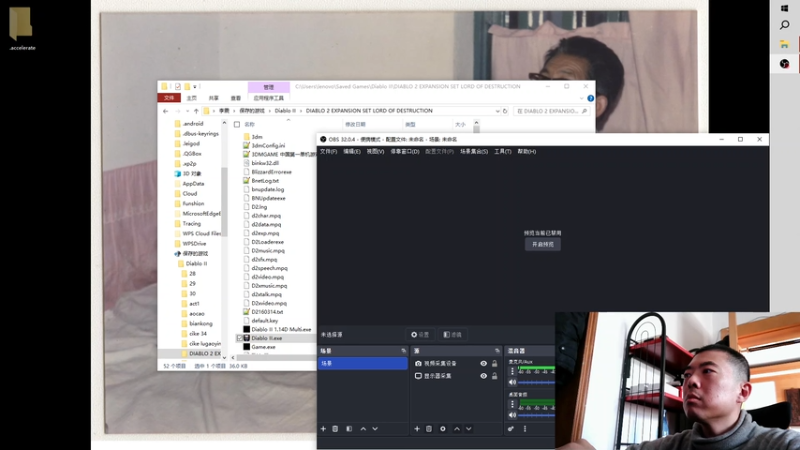
Task: Click New Folder icon in Explorer title bar
Action: coord(187,87)
